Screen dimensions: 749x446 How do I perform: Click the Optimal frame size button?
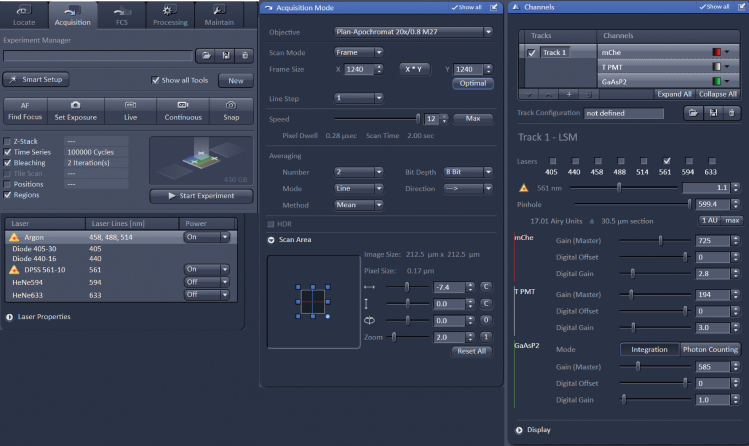pyautogui.click(x=471, y=83)
